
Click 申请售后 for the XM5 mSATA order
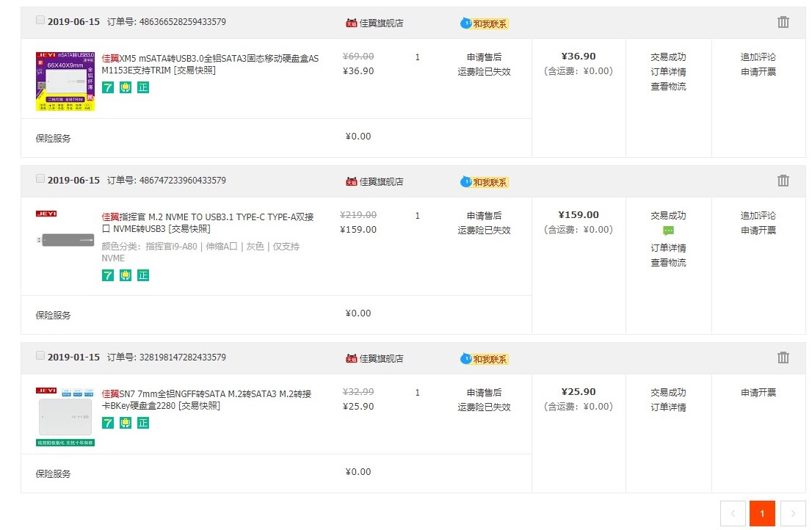point(485,57)
